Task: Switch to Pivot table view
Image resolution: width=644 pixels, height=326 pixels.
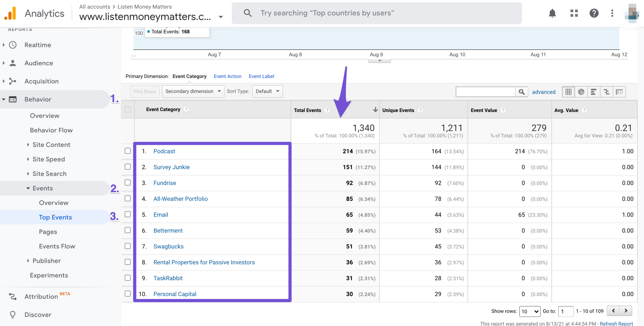Action: point(619,92)
